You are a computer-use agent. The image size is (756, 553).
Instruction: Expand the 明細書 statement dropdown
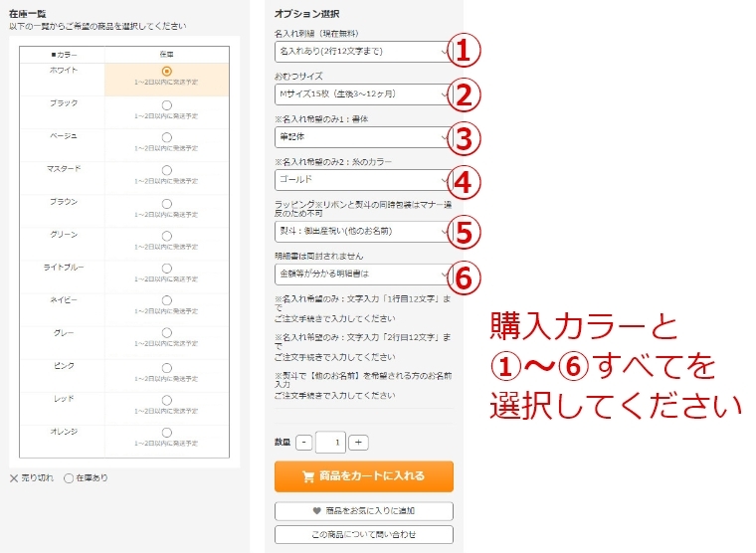(x=363, y=274)
